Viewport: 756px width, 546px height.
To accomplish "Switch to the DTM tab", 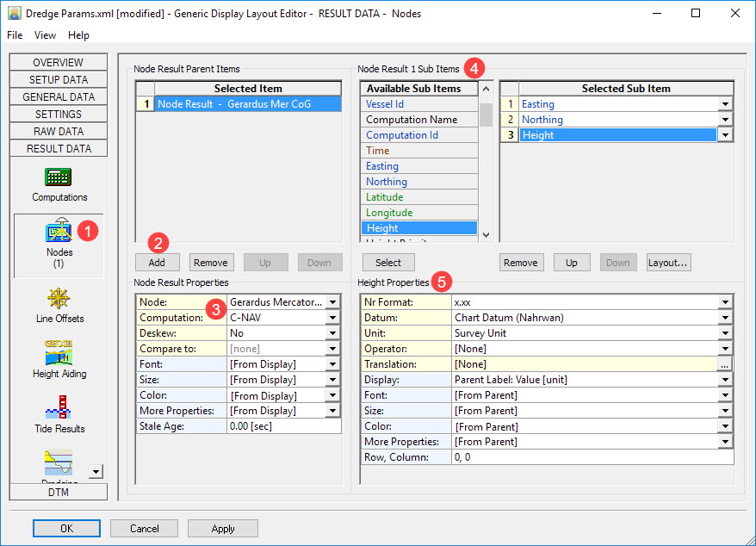I will (59, 492).
